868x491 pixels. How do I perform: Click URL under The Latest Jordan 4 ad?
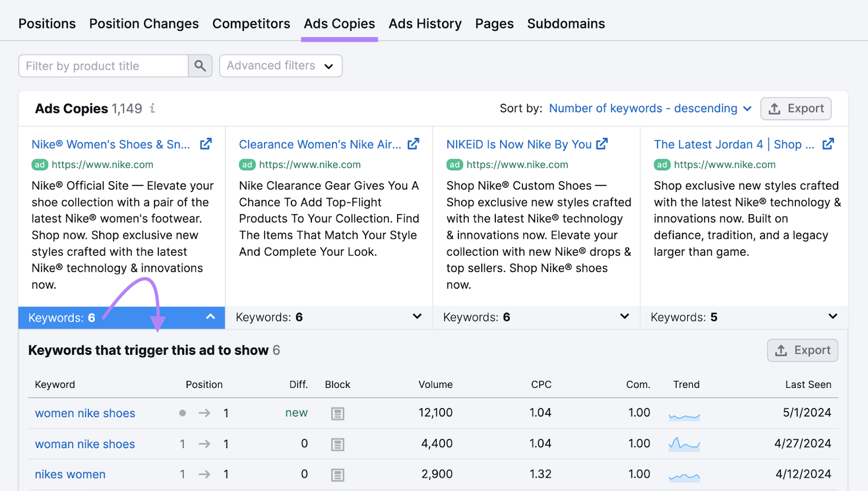[x=724, y=165]
